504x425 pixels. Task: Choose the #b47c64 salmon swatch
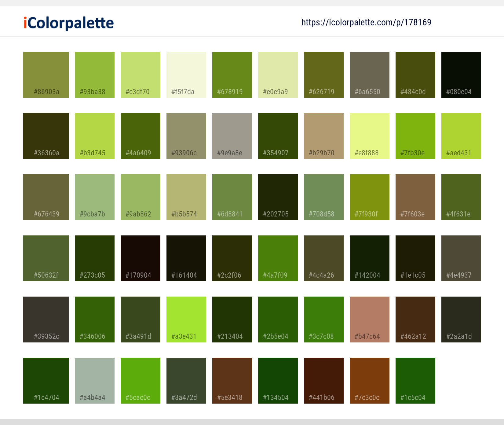pos(370,320)
